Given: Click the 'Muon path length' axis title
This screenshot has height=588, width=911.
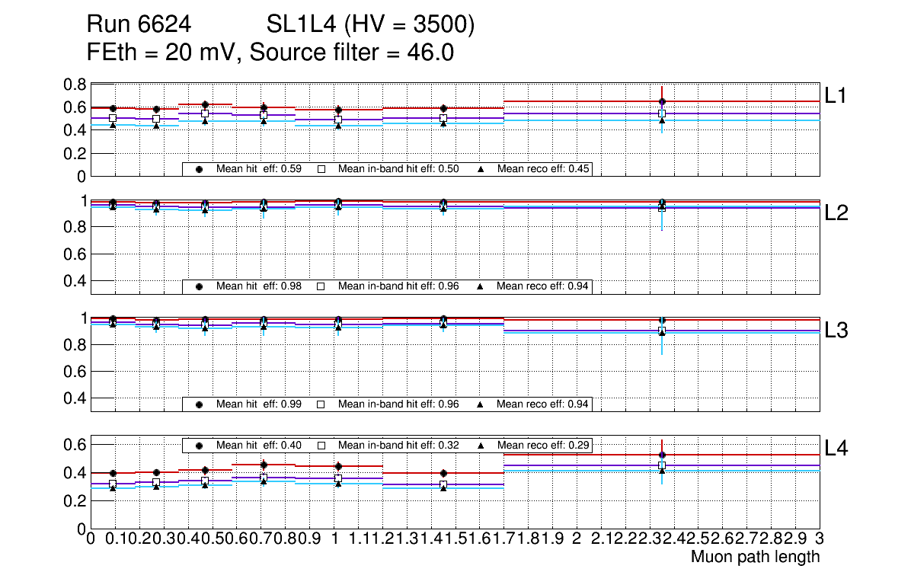Looking at the screenshot, I should click(755, 557).
